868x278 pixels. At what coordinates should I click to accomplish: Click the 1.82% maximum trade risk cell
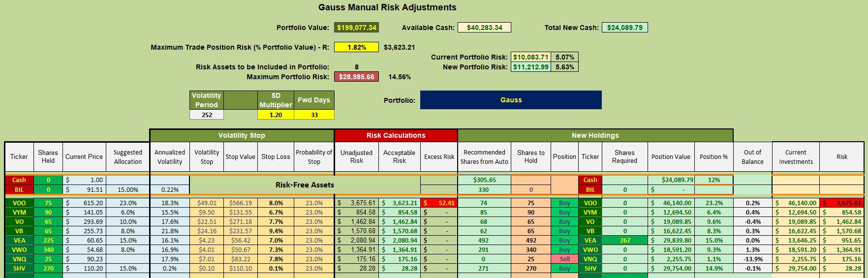pyautogui.click(x=357, y=47)
